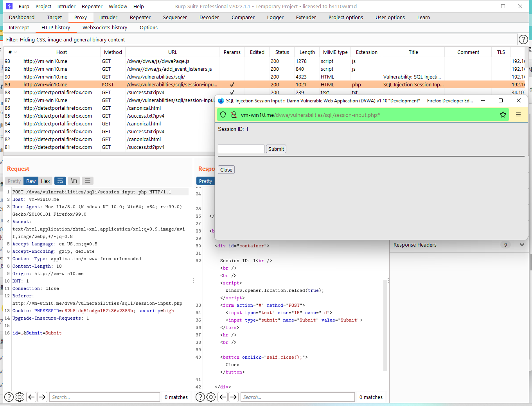Open the filter bar settings
This screenshot has width=532, height=406.
261,39
